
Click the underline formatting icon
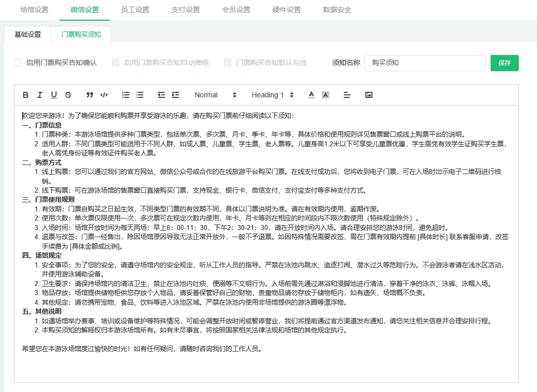[54, 95]
